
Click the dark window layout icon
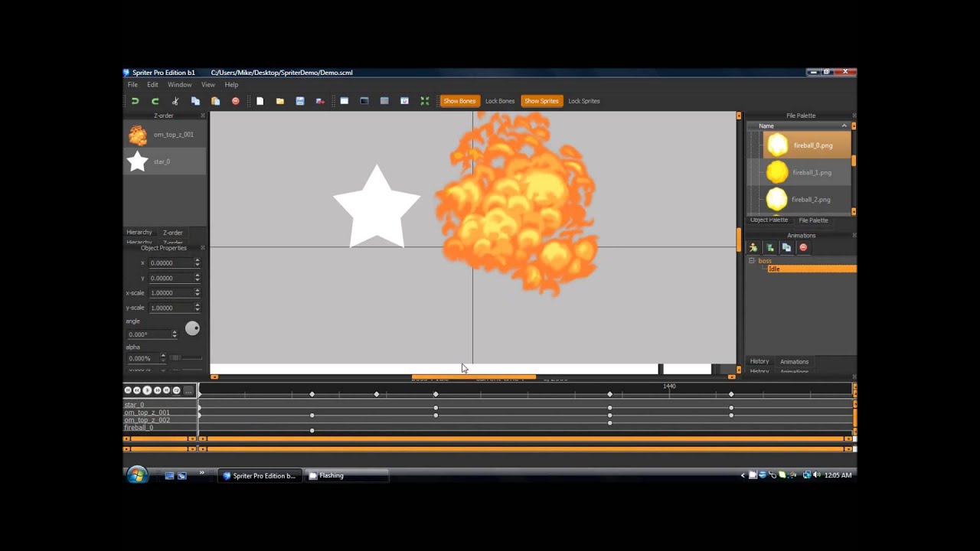pos(364,101)
